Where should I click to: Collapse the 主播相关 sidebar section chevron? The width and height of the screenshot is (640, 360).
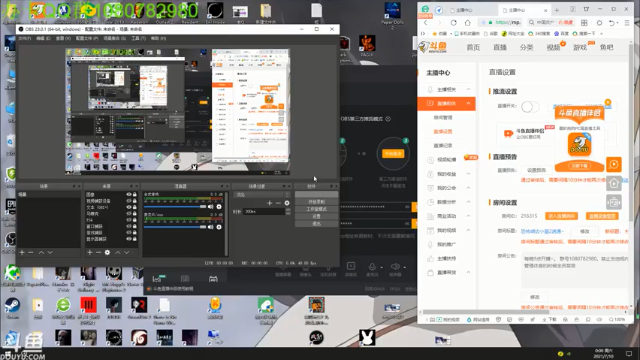pos(468,89)
